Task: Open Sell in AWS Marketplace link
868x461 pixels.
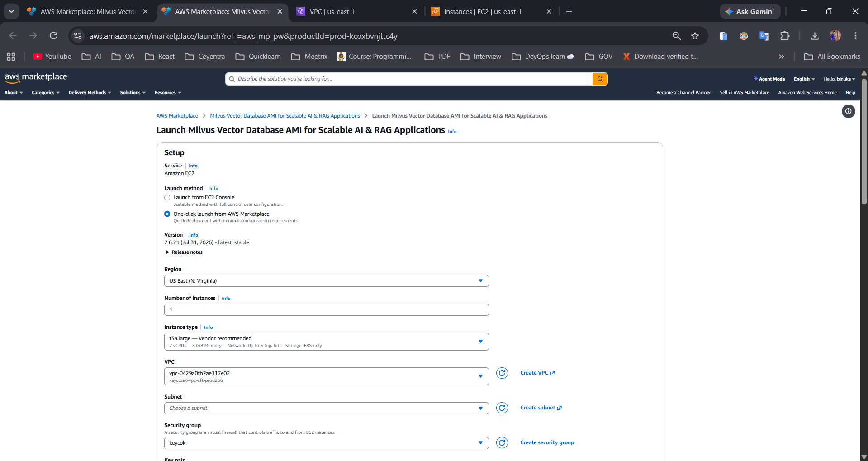Action: click(x=745, y=93)
